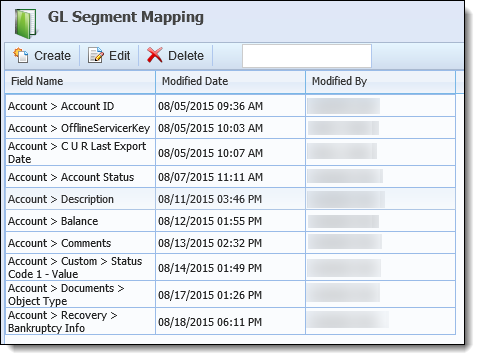This screenshot has height=360, width=480.
Task: Select the Account > Account ID row
Action: point(230,106)
